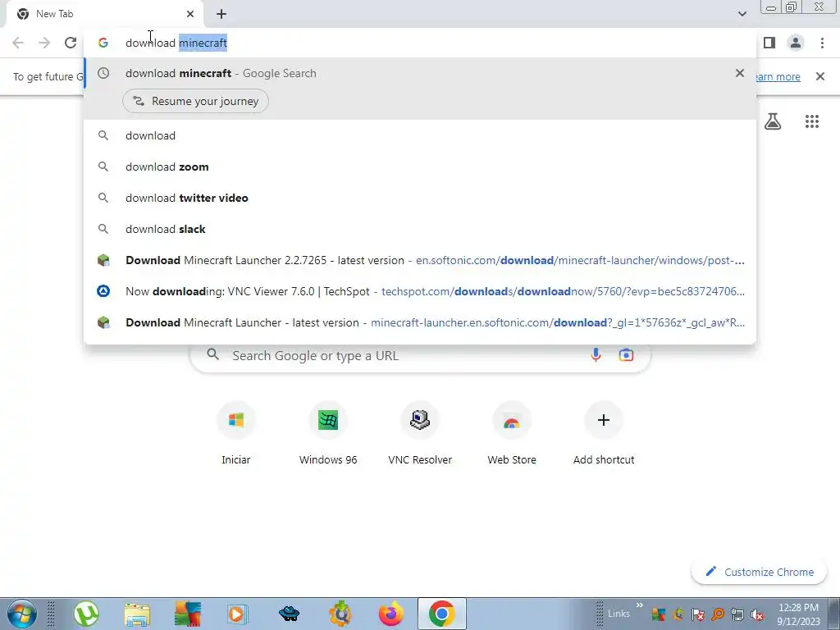Screen dimensions: 840x630
Task: Select the 'download minecraft - Google Search' suggestion
Action: coord(420,73)
